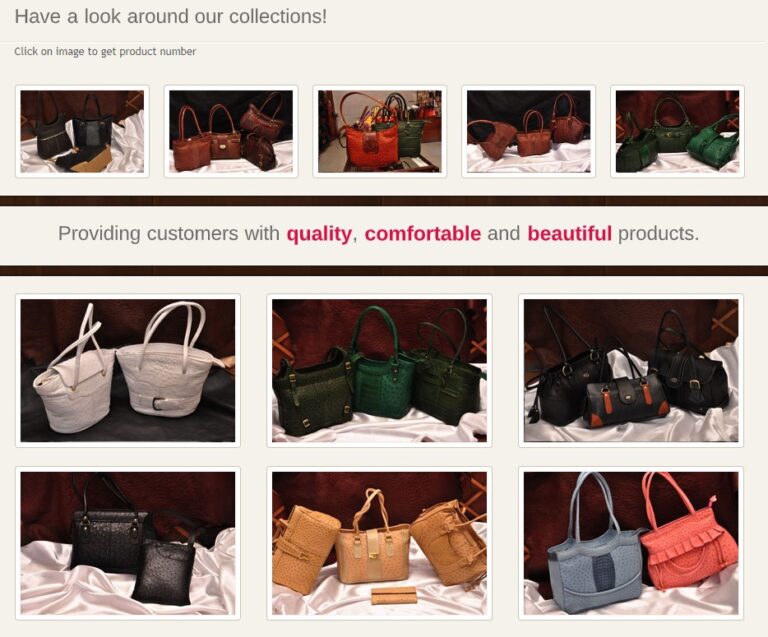Open the orange tote bag thumbnail
768x637 pixels.
[380, 131]
